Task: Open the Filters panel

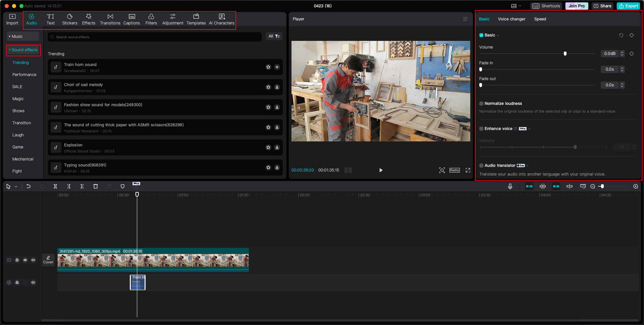Action: 151,19
